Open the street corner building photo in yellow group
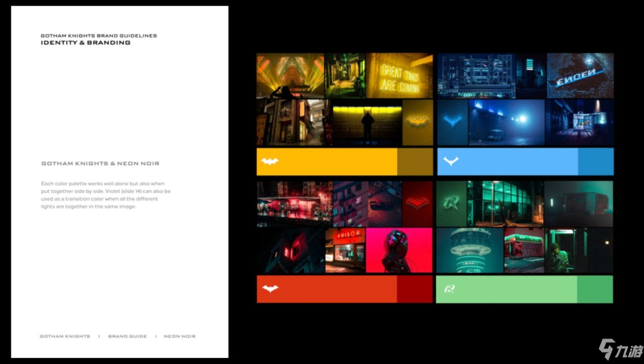This screenshot has width=644, height=364. coord(294,122)
